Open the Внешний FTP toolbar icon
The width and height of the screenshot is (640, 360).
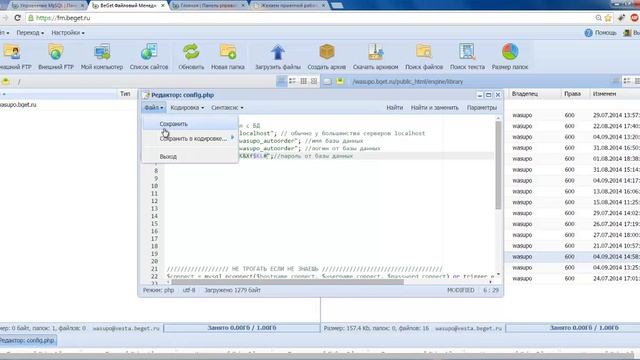pos(56,52)
